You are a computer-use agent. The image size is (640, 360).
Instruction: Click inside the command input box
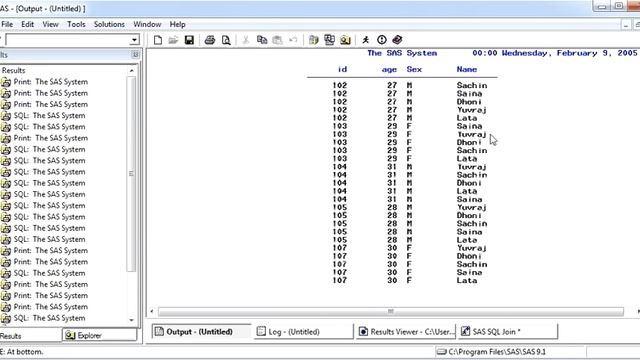pyautogui.click(x=68, y=40)
